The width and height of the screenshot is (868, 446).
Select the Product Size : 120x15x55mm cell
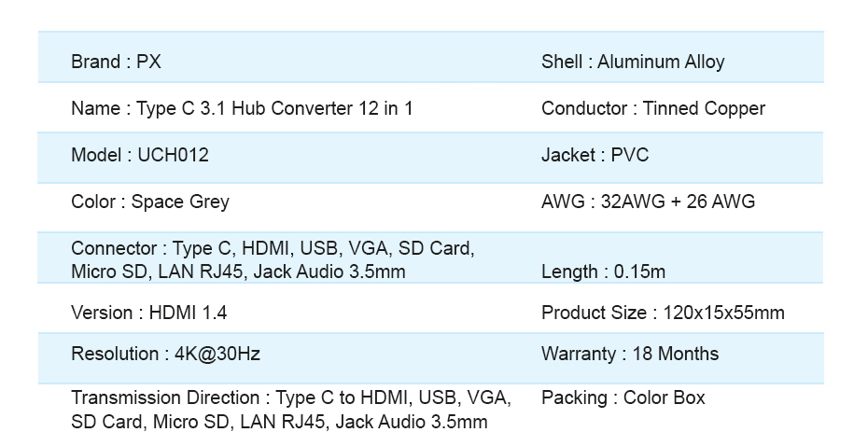[664, 313]
